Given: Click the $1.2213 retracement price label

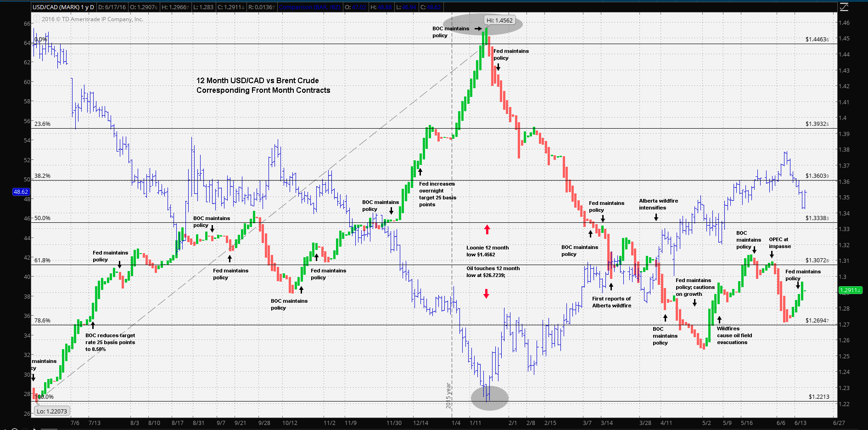Looking at the screenshot, I should 819,397.
